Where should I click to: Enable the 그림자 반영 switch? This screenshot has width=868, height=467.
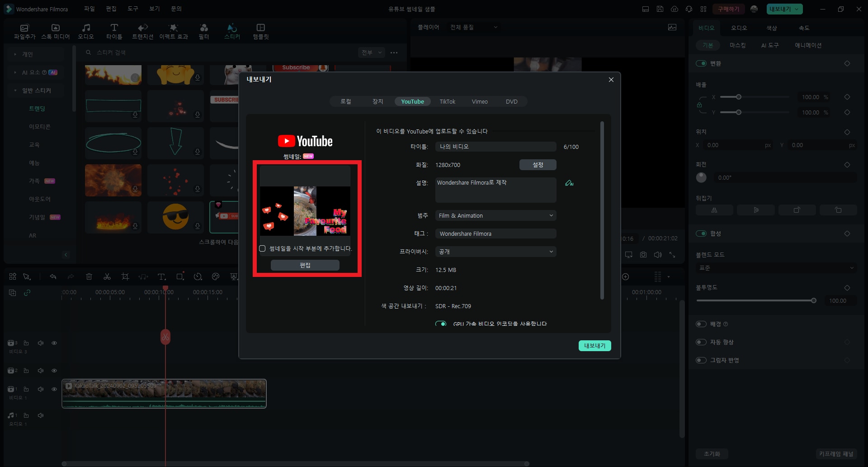pos(701,360)
